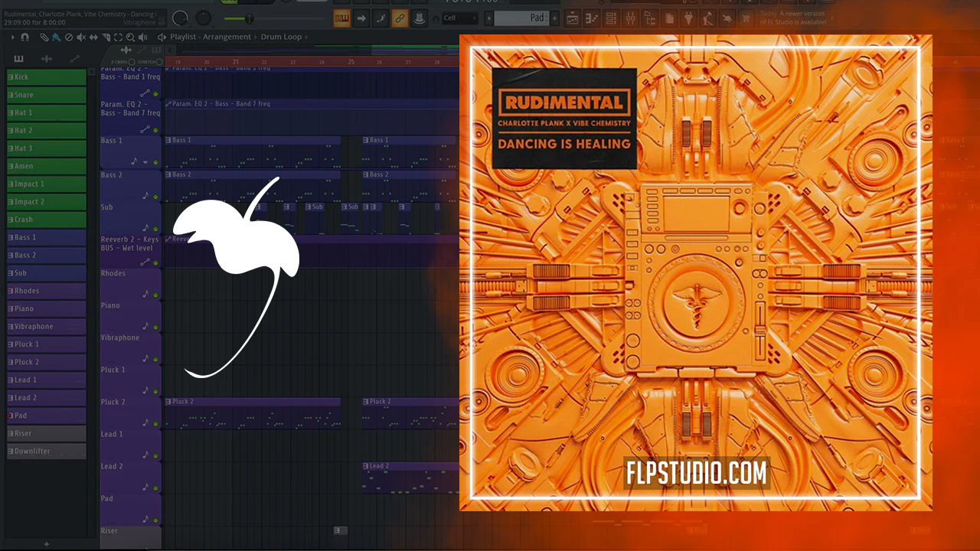Screen dimensions: 980x551
Task: Select Impact 2 in the picker list
Action: (47, 202)
